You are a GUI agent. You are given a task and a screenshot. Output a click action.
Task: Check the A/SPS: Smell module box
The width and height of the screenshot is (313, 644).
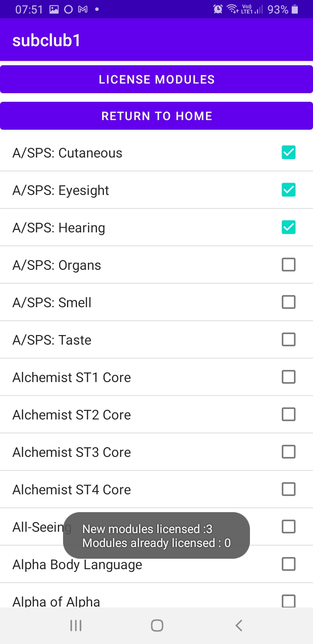(x=289, y=302)
